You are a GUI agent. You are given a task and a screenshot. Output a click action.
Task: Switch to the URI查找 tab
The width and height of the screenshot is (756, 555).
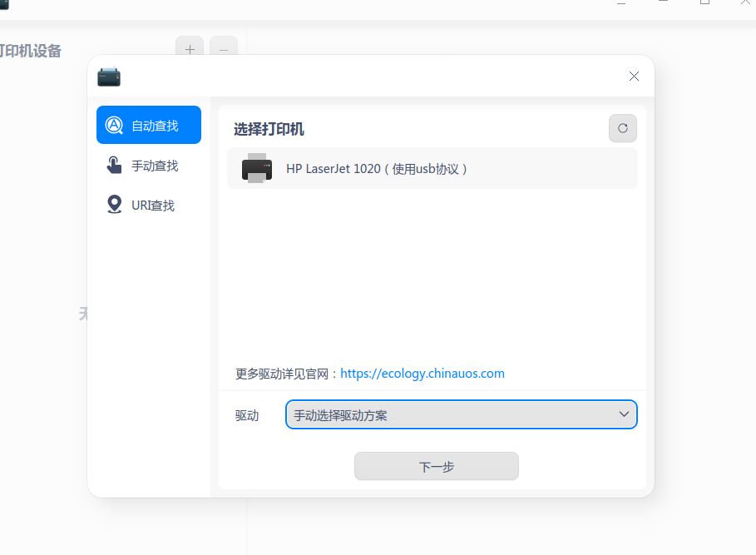coord(150,204)
